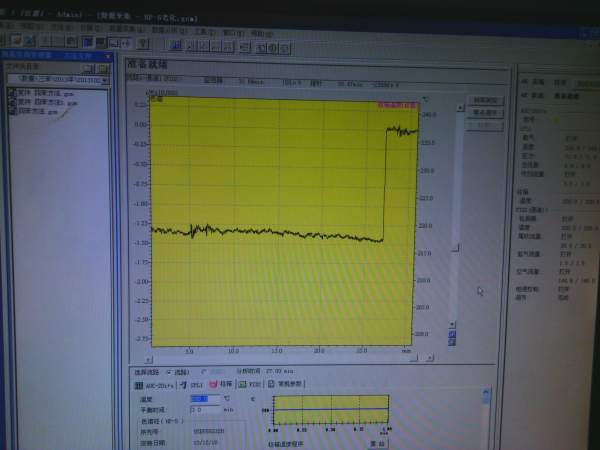Open the folder path dropdown in file panel

pyautogui.click(x=104, y=80)
